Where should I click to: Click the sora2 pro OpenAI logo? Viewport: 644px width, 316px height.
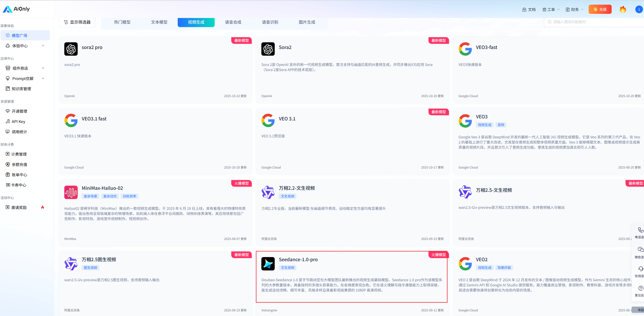click(71, 49)
